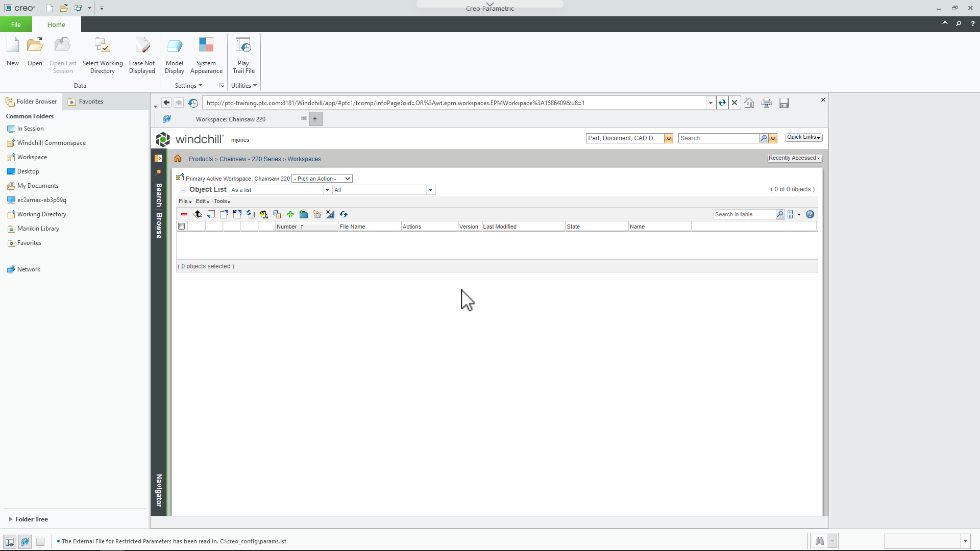Remove selected objects with red minus icon
Image resolution: width=980 pixels, height=551 pixels.
184,214
